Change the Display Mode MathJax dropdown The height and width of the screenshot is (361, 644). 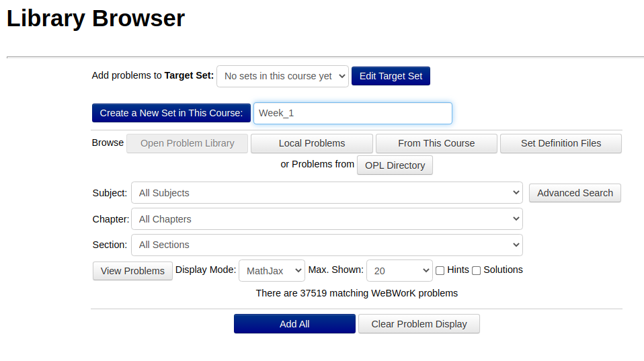[272, 271]
